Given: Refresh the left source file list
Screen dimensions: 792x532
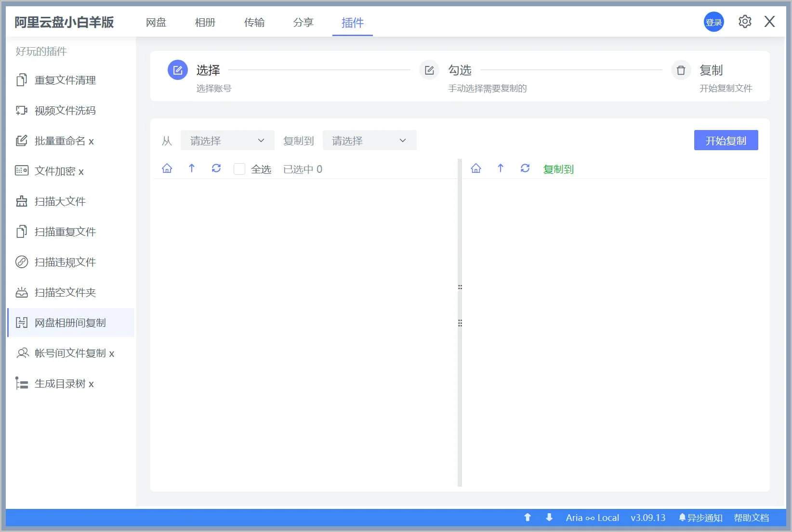Looking at the screenshot, I should click(x=216, y=169).
